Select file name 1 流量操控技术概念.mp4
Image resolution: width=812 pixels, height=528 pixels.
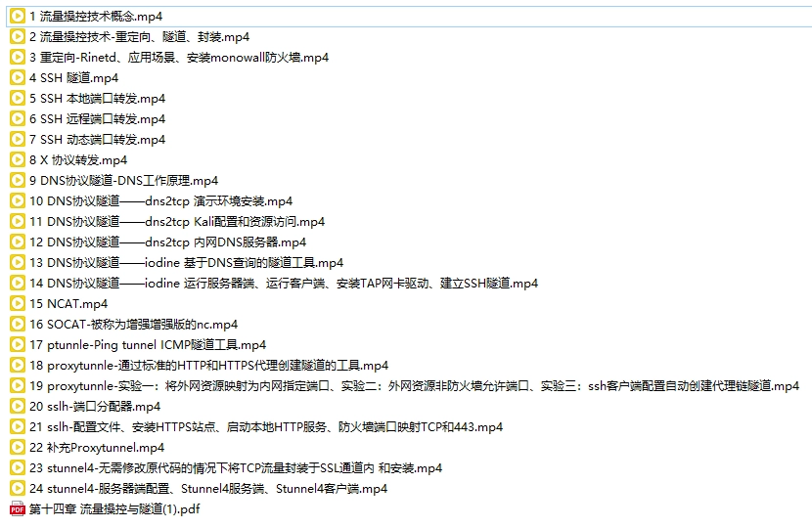click(96, 17)
